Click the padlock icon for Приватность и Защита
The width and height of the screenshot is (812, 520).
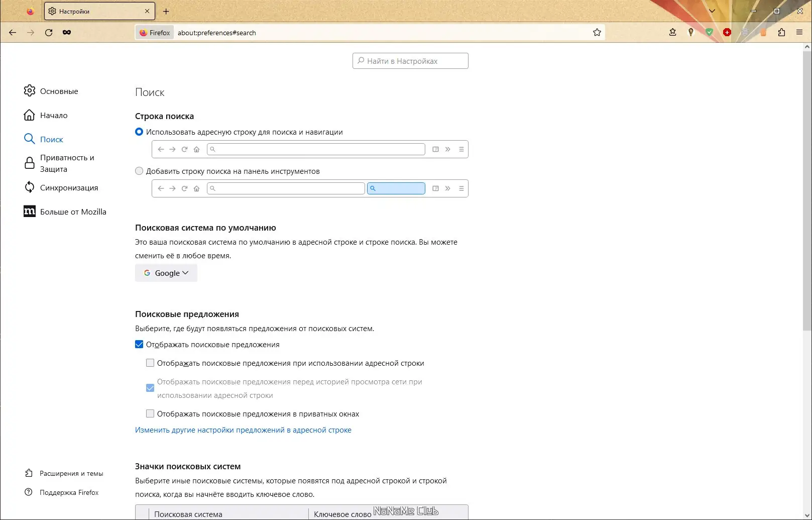coord(30,163)
